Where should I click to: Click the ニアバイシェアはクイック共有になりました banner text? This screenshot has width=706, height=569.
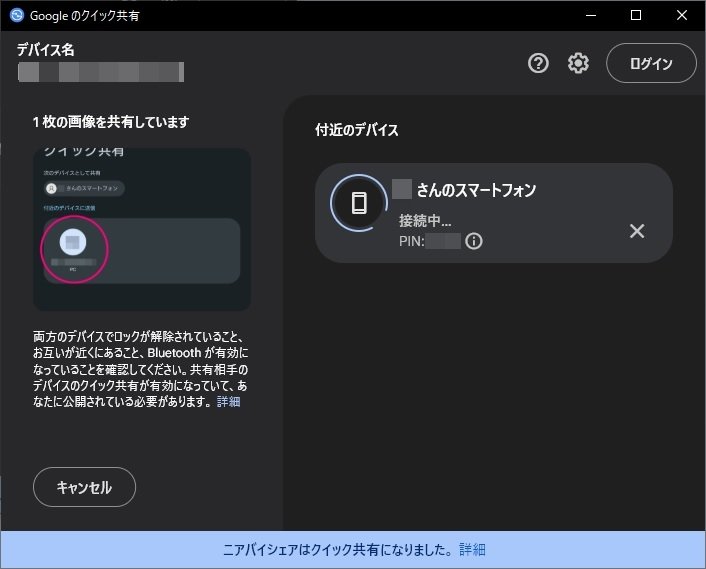point(338,550)
